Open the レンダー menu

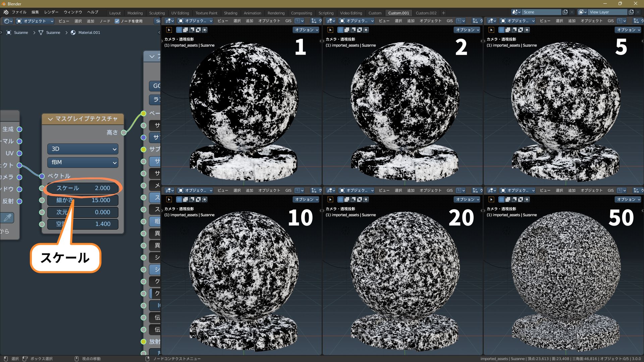tap(51, 12)
